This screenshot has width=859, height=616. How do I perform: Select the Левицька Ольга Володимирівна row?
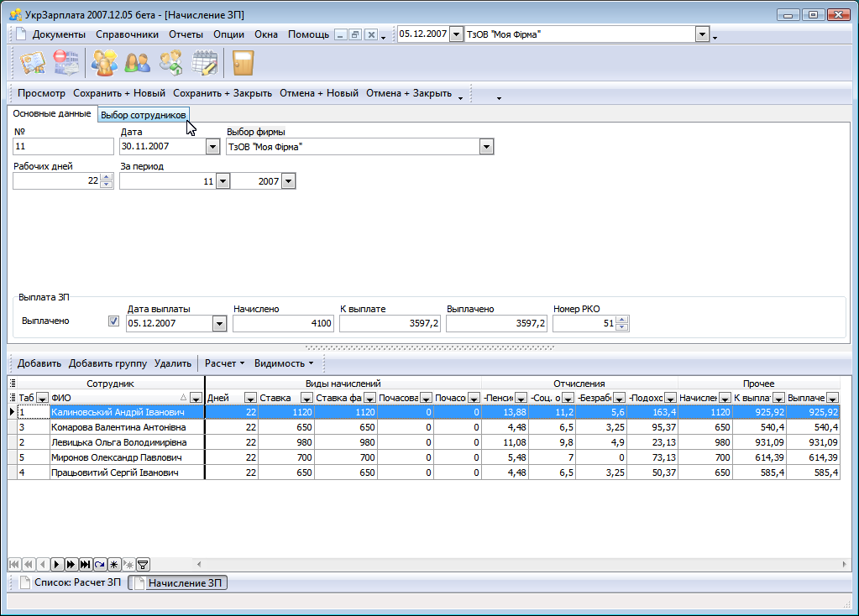tap(118, 442)
